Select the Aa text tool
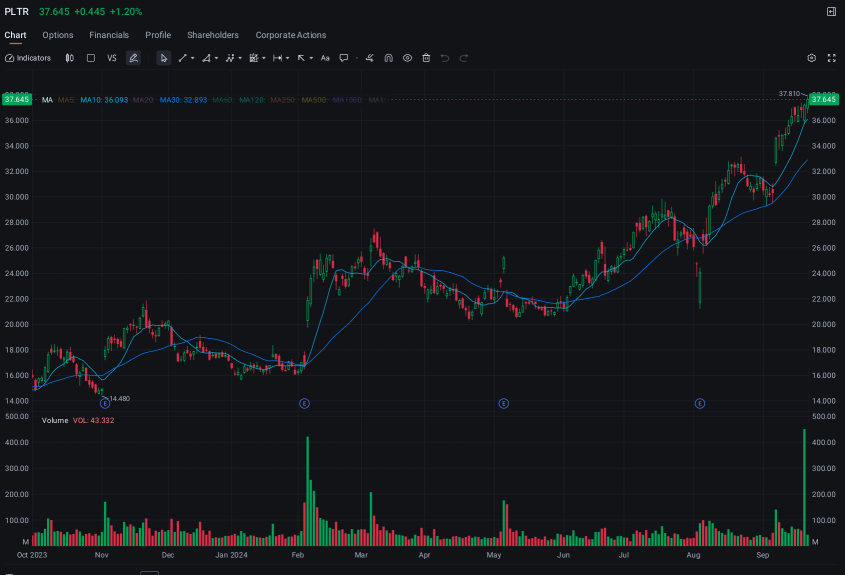Screen dimensions: 845x575 [x=325, y=58]
